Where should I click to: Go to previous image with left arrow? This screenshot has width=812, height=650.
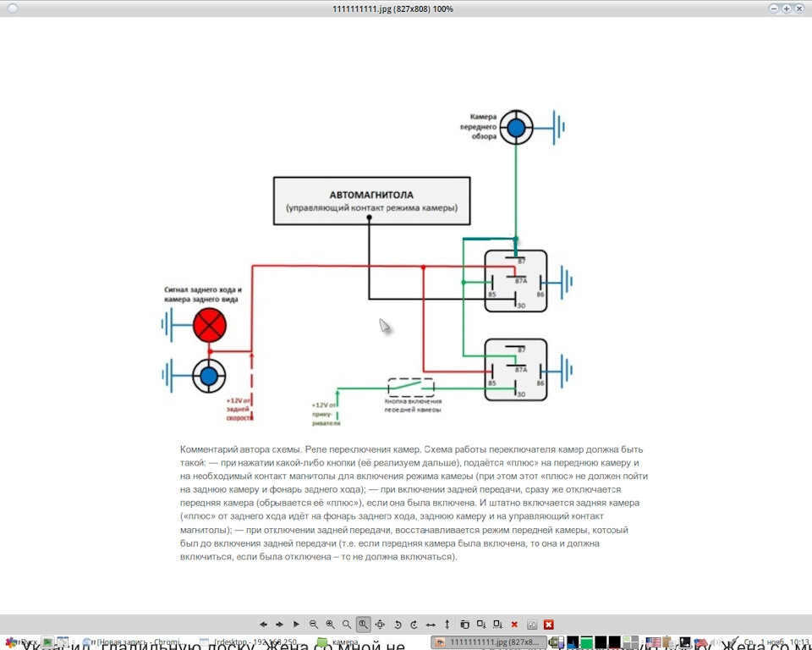pos(263,625)
